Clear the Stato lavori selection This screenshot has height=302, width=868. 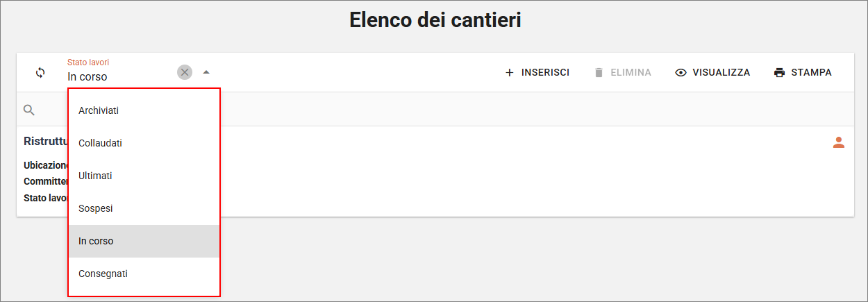[185, 72]
